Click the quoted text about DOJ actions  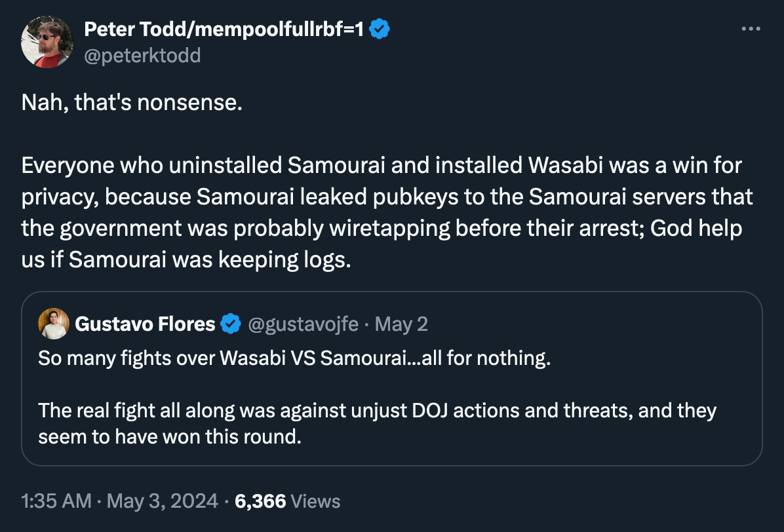377,411
